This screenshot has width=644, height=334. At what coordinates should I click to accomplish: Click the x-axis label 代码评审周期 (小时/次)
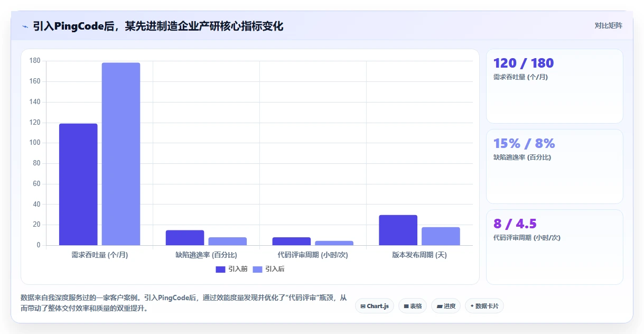313,255
